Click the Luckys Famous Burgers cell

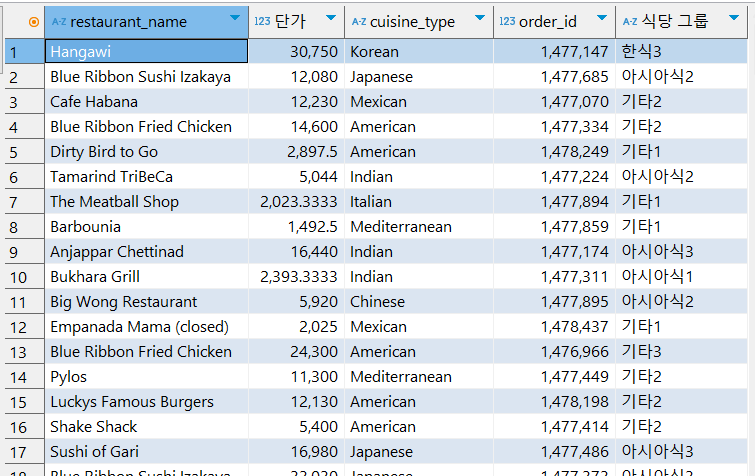[146, 402]
